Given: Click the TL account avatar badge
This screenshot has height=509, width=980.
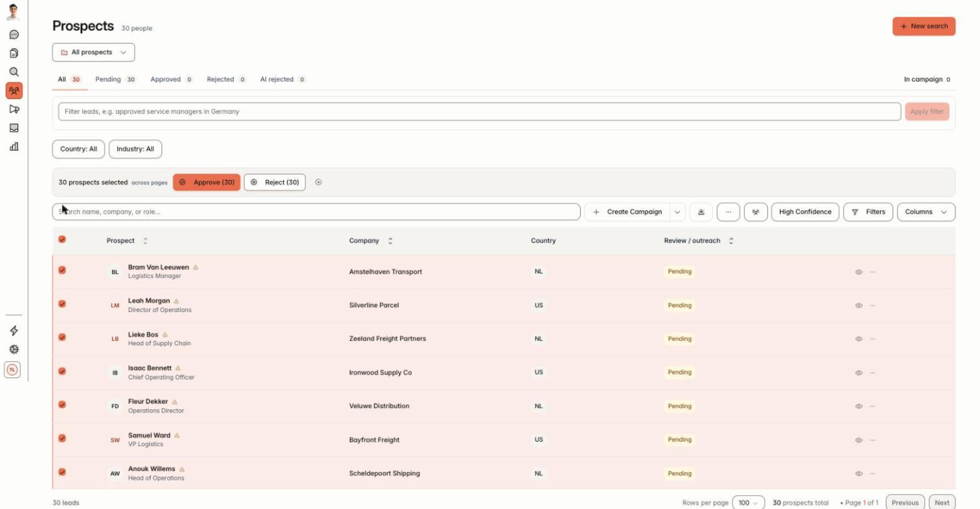Looking at the screenshot, I should [x=12, y=370].
